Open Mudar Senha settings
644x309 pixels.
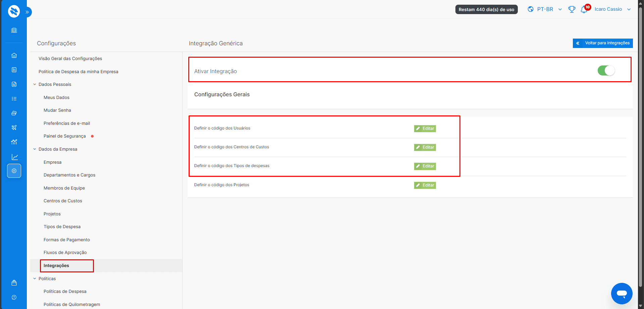(x=57, y=110)
